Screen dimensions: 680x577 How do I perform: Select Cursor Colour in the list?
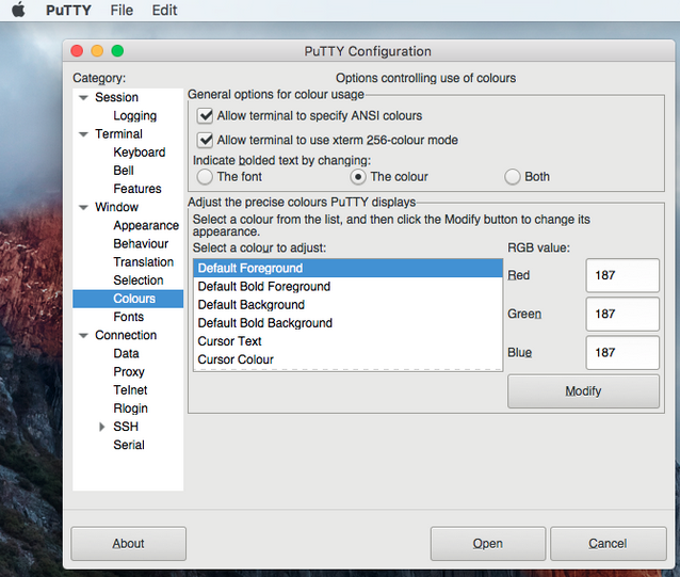point(348,360)
